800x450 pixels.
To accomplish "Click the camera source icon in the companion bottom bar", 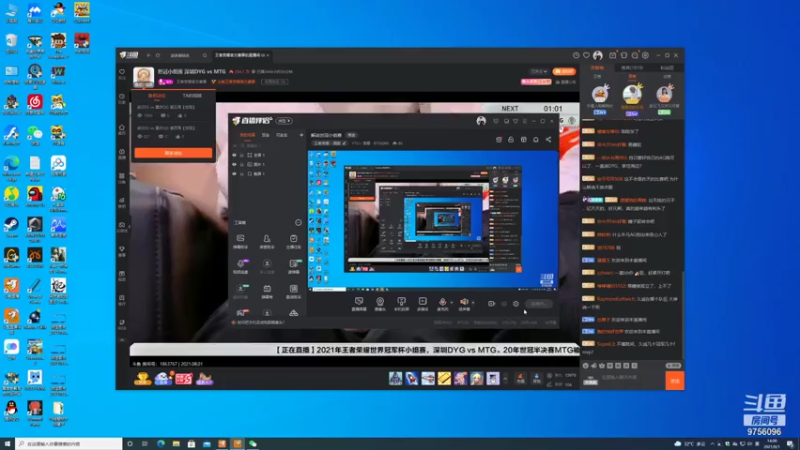I will coord(380,302).
